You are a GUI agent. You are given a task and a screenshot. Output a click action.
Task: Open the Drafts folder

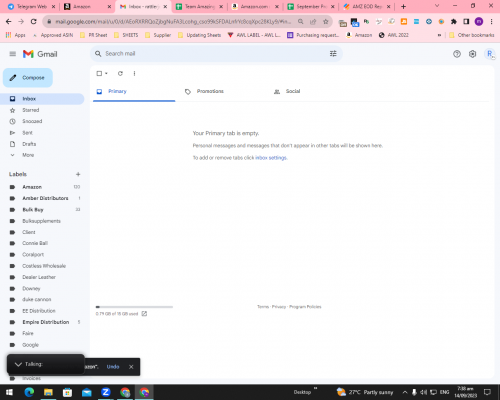click(x=29, y=144)
